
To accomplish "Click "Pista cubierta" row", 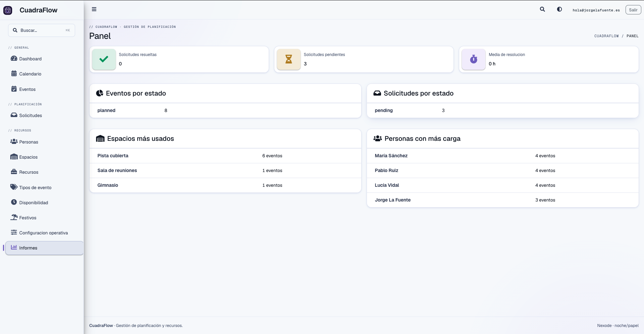I will (225, 156).
